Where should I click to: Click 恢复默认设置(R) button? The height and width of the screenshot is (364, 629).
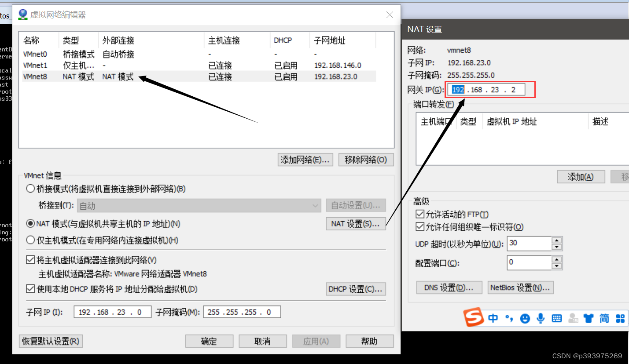[51, 341]
